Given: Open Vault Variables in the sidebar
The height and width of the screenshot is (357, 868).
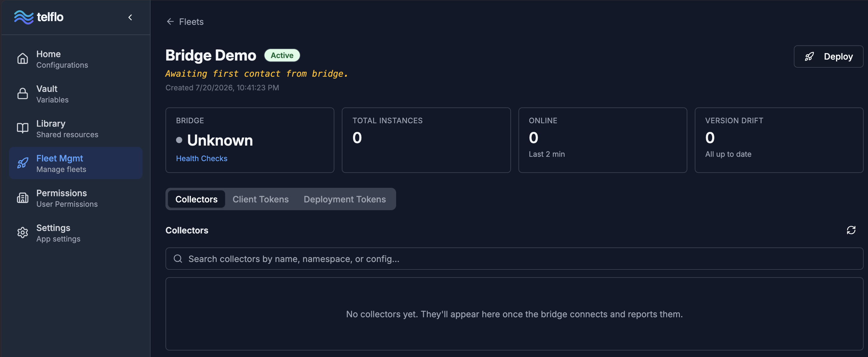Looking at the screenshot, I should click(75, 94).
